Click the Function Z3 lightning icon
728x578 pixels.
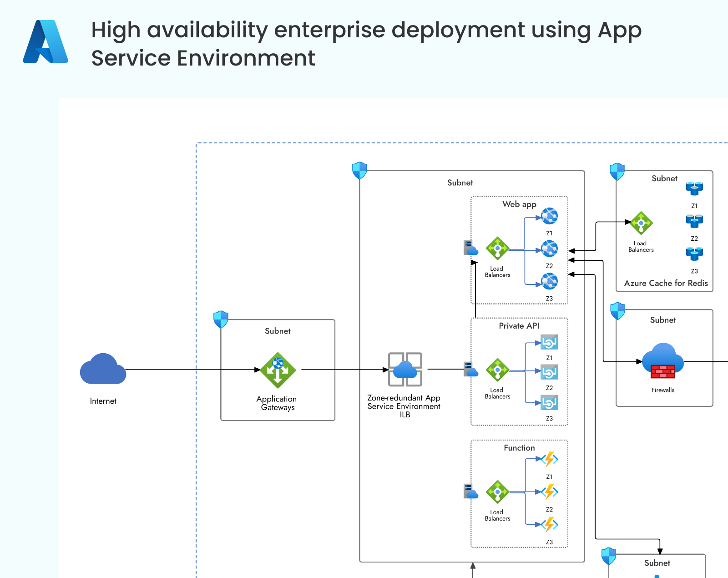(550, 525)
